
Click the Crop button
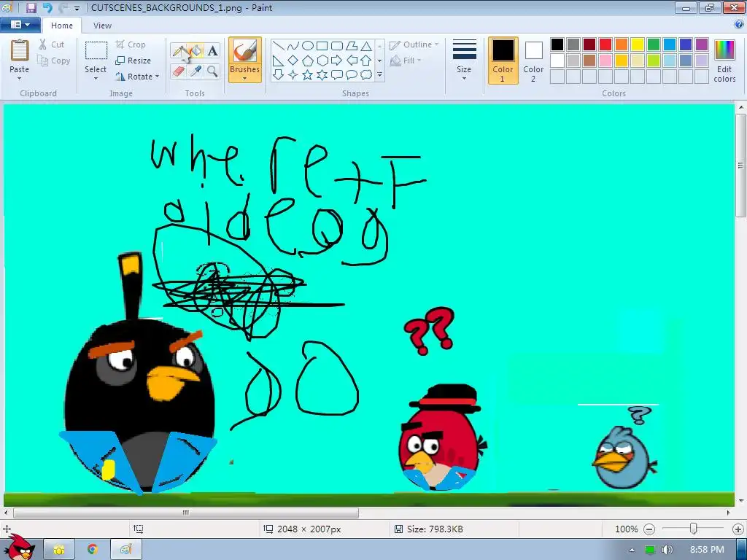coord(131,44)
